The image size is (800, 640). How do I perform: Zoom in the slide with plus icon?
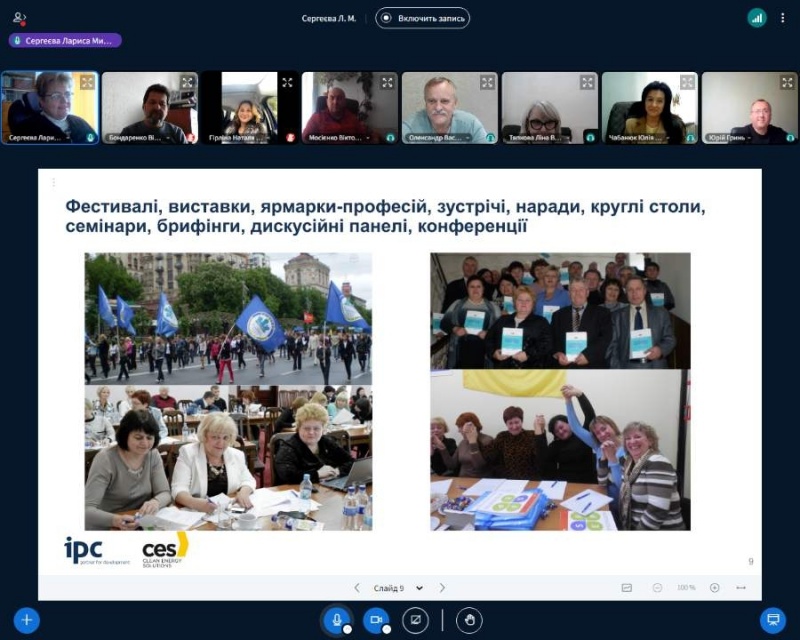click(x=714, y=588)
